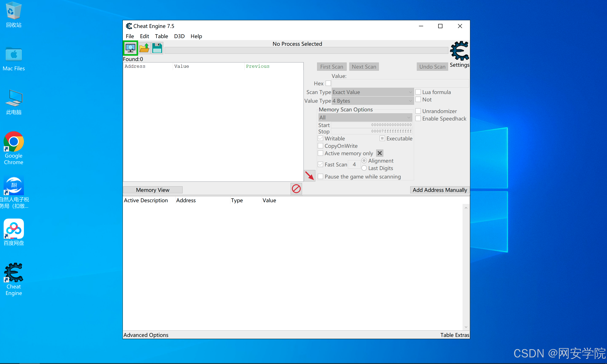Expand the Memory Scan Options All dropdown
The height and width of the screenshot is (364, 607).
(365, 118)
